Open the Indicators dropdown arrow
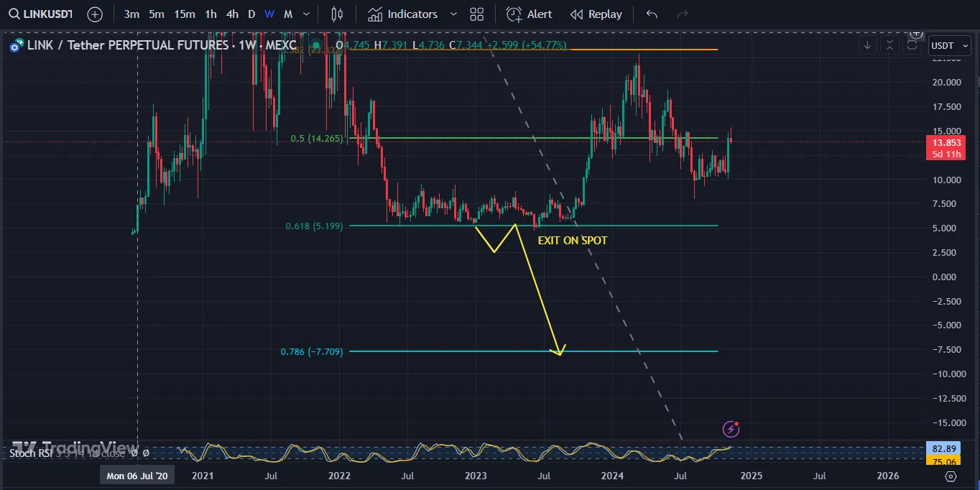 (x=453, y=14)
